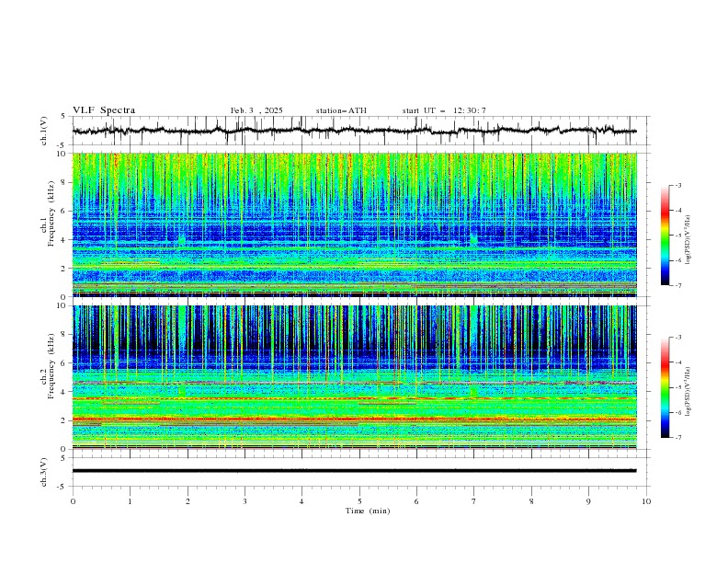Click the 'ch.3(V)' waveform axis label

(44, 472)
